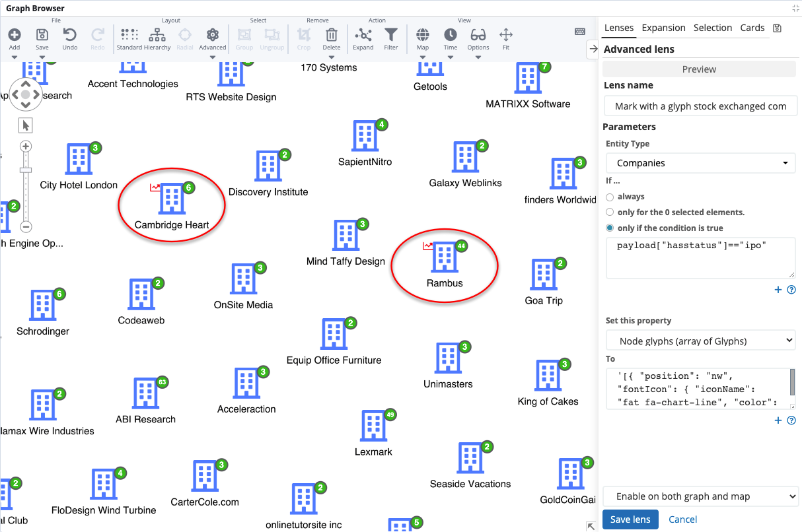Open the keyboard shortcuts icon

click(579, 32)
